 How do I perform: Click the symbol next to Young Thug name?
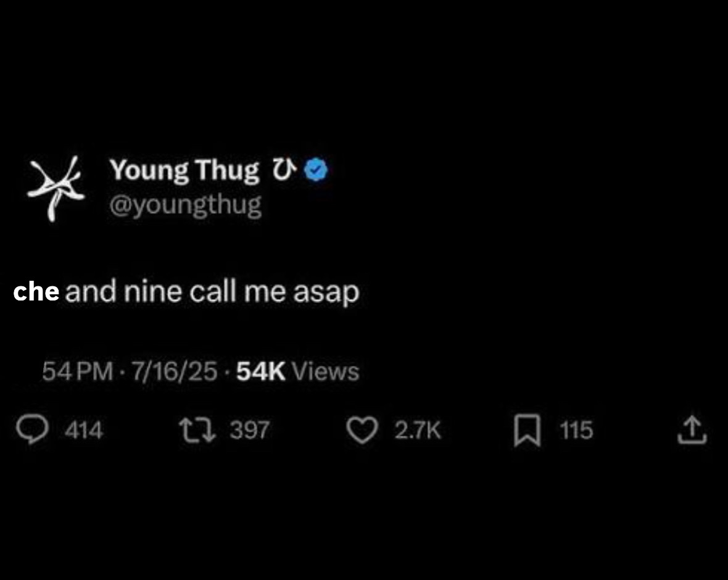[x=283, y=170]
